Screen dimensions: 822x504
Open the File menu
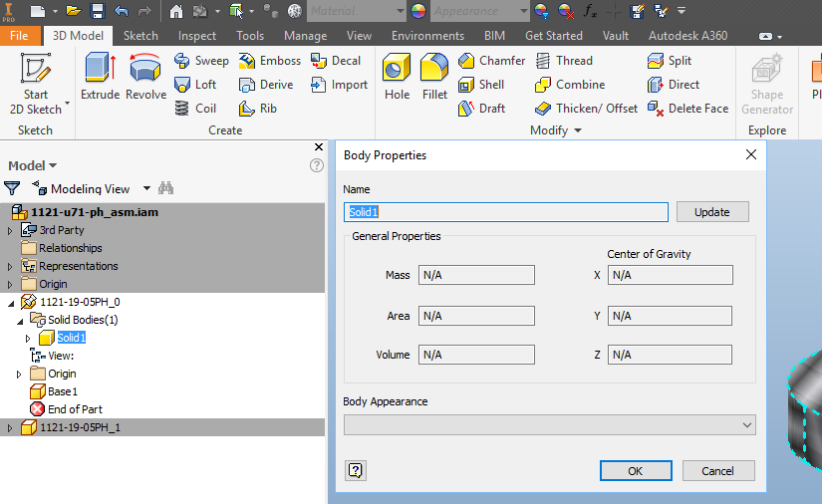click(x=19, y=36)
